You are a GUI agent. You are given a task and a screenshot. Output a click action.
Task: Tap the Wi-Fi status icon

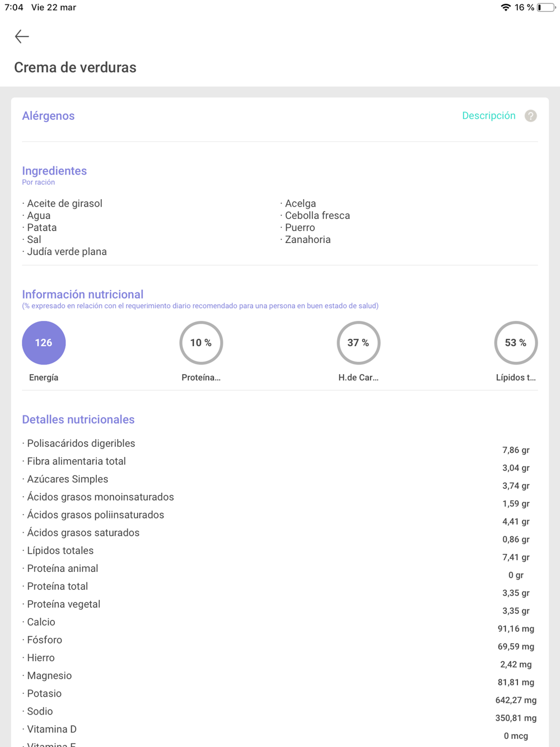click(x=506, y=7)
